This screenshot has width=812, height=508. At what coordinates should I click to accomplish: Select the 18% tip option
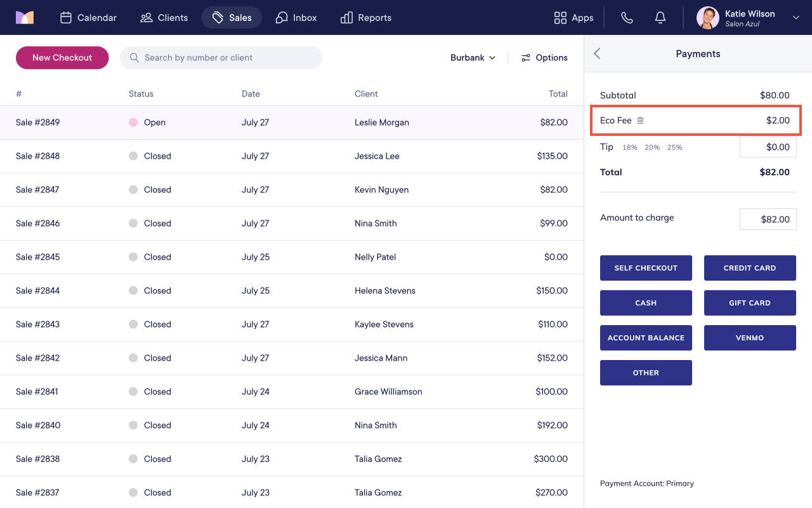[629, 147]
